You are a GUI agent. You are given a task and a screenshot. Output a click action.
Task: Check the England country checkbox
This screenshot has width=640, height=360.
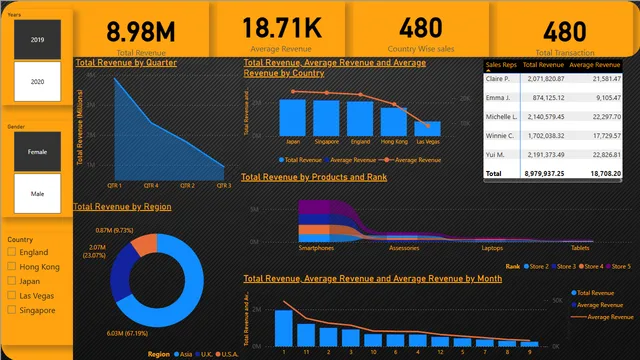12,252
